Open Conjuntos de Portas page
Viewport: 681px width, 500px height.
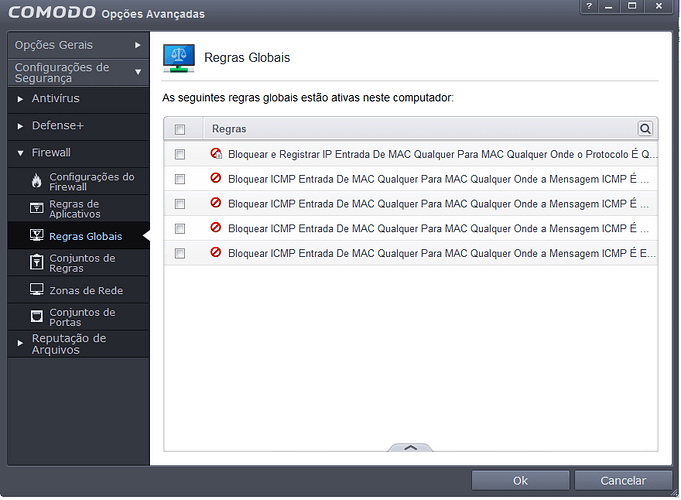pos(79,317)
